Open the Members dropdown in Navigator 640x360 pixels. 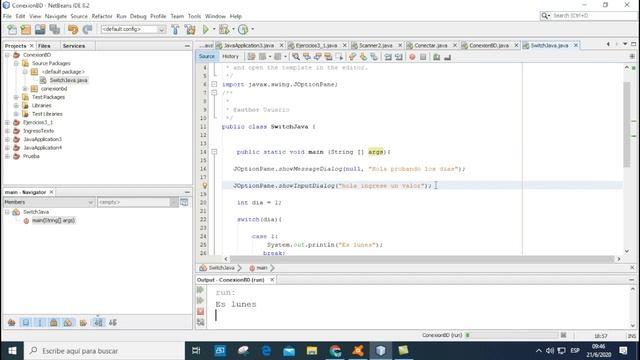point(49,202)
